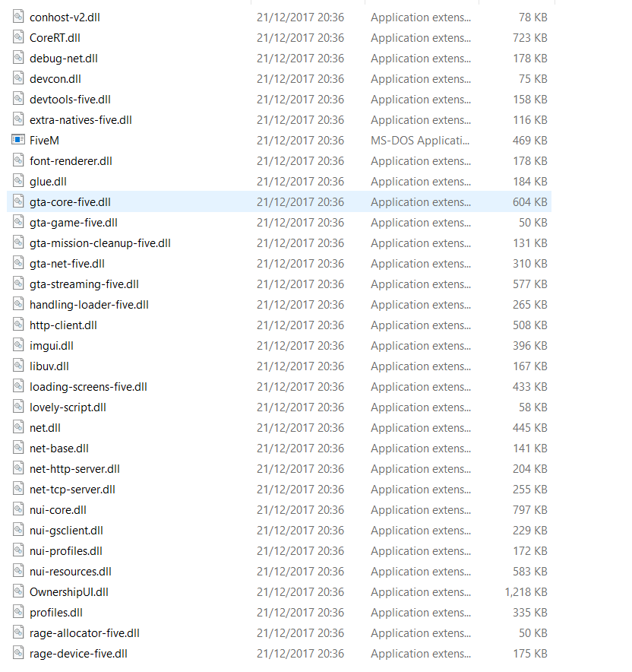
Task: Click the rage-device-five.dll file icon
Action: pyautogui.click(x=18, y=654)
